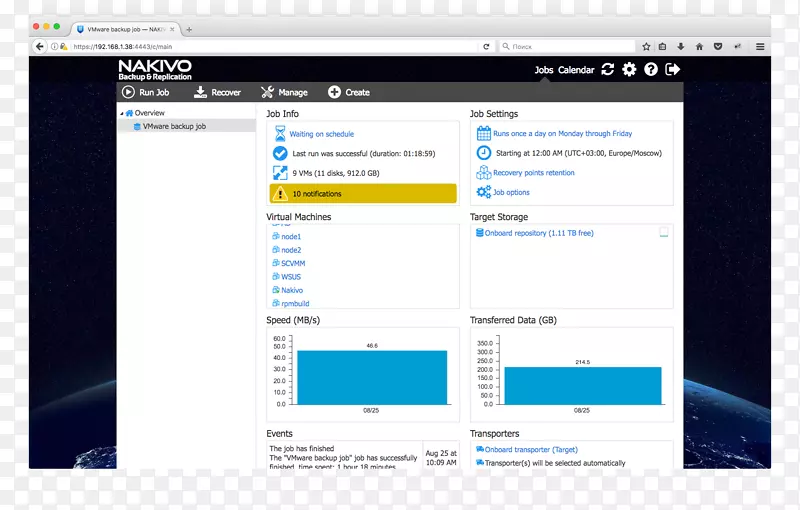
Task: Click the Job options gears icon
Action: (484, 192)
